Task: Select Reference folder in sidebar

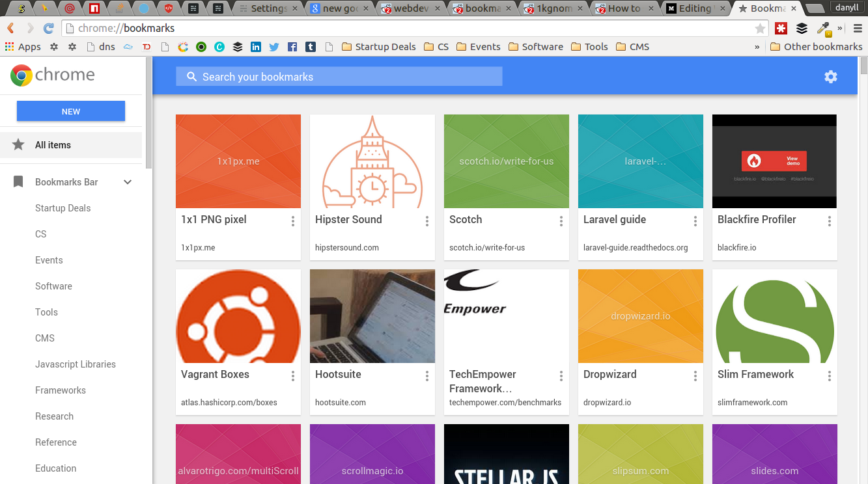Action: tap(56, 442)
